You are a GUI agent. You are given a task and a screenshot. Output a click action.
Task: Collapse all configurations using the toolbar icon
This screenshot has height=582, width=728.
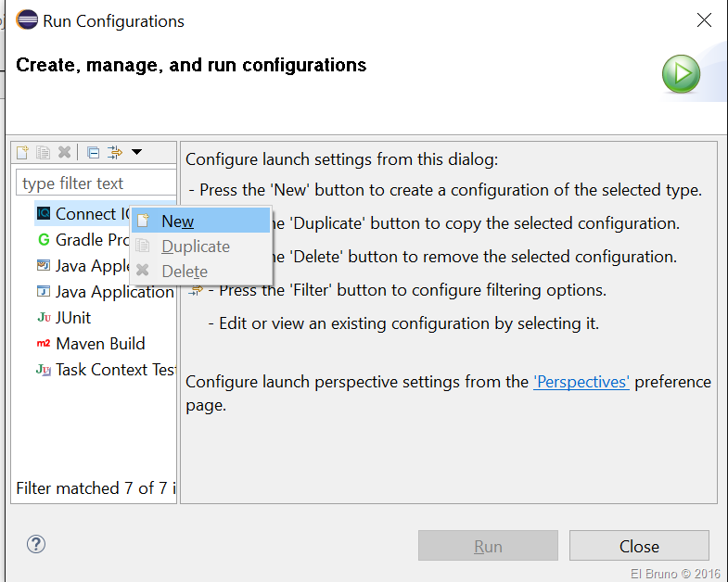coord(93,153)
